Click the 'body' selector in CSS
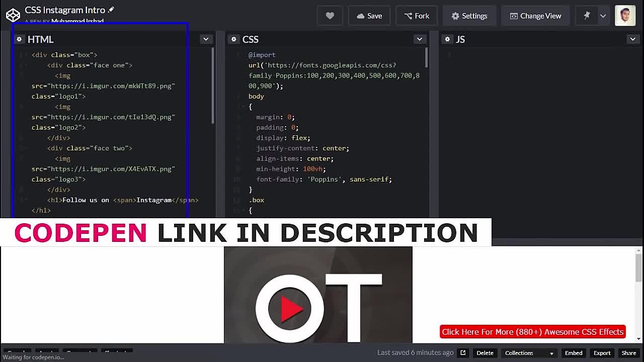Viewport: 644px width, 362px height. (256, 96)
